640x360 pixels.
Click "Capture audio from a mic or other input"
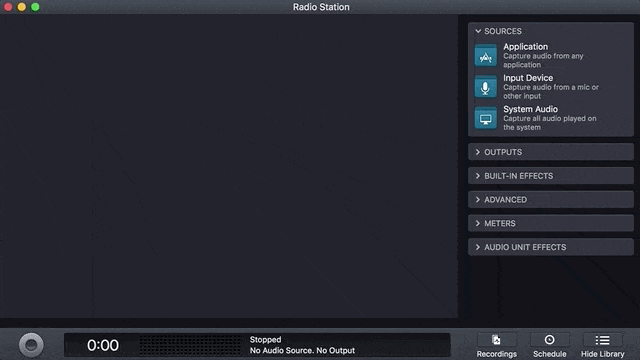coord(551,91)
